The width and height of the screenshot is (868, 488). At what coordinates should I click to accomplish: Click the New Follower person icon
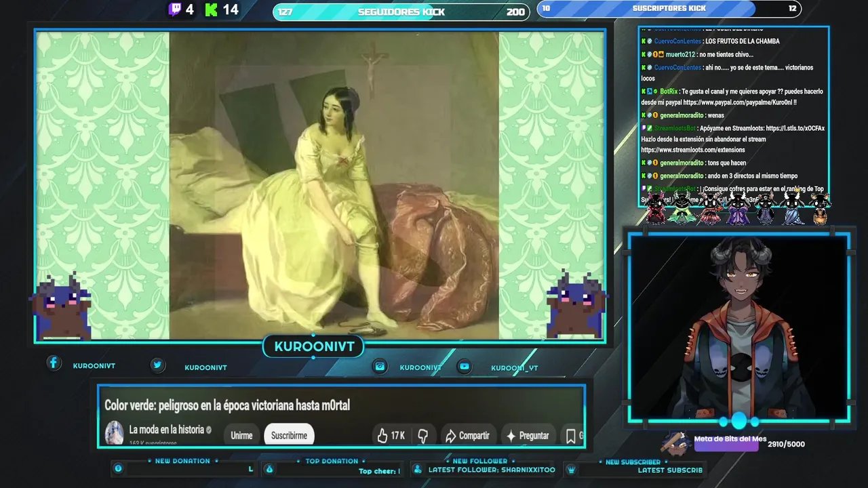417,469
